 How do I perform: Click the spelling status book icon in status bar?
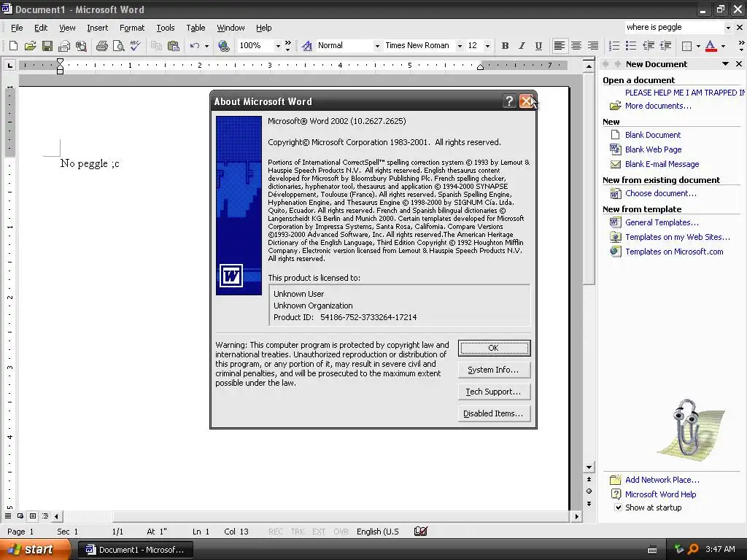(x=421, y=532)
